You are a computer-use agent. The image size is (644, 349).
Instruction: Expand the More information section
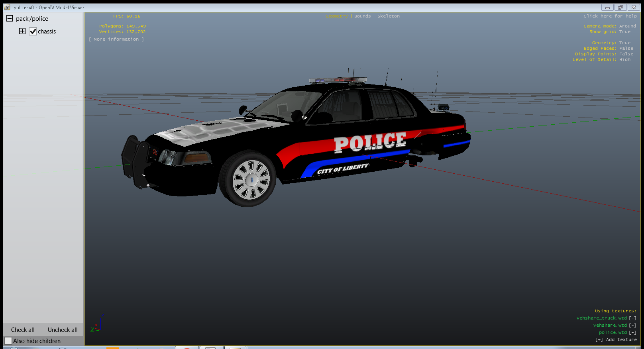pos(116,39)
